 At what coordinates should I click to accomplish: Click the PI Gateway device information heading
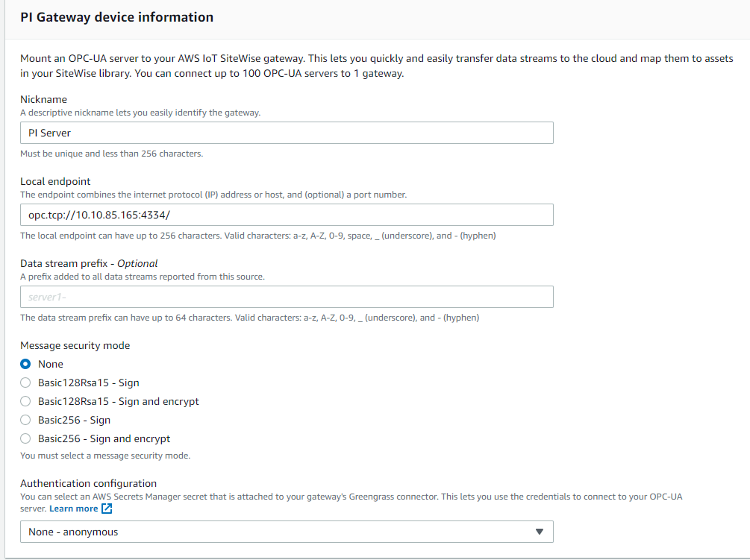coord(116,17)
